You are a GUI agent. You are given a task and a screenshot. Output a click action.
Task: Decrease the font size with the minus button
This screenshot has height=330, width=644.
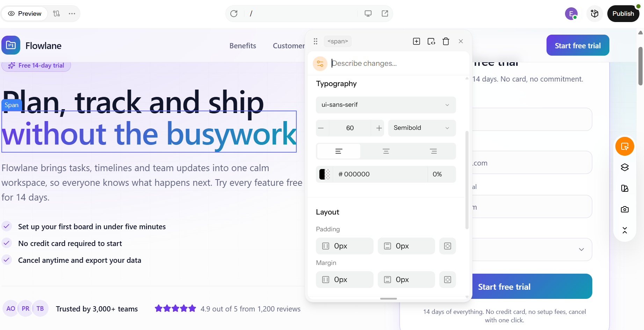tap(321, 128)
